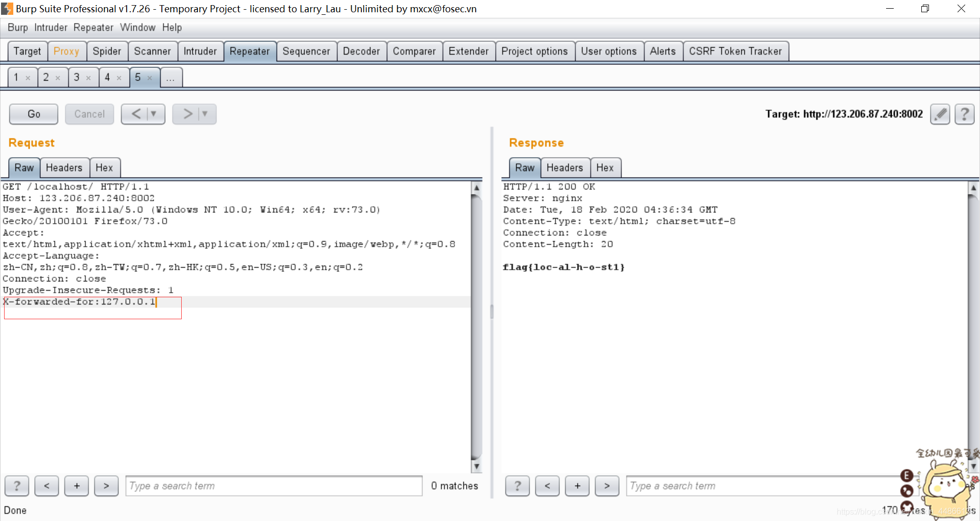Show response Headers view
The width and height of the screenshot is (980, 521).
coord(565,168)
